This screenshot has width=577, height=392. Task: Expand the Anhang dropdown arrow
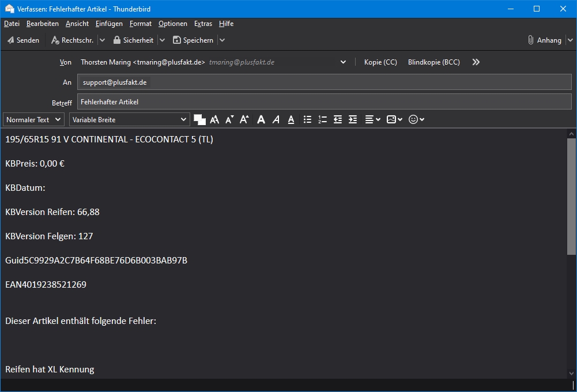click(x=570, y=40)
